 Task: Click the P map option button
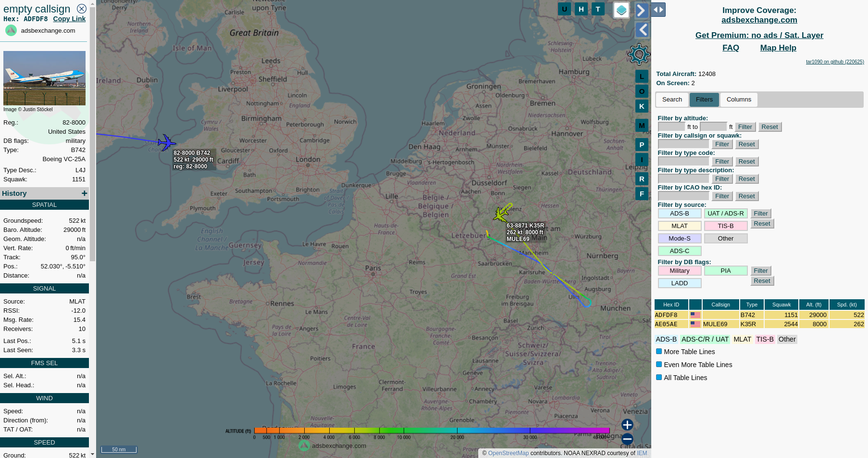tap(642, 144)
